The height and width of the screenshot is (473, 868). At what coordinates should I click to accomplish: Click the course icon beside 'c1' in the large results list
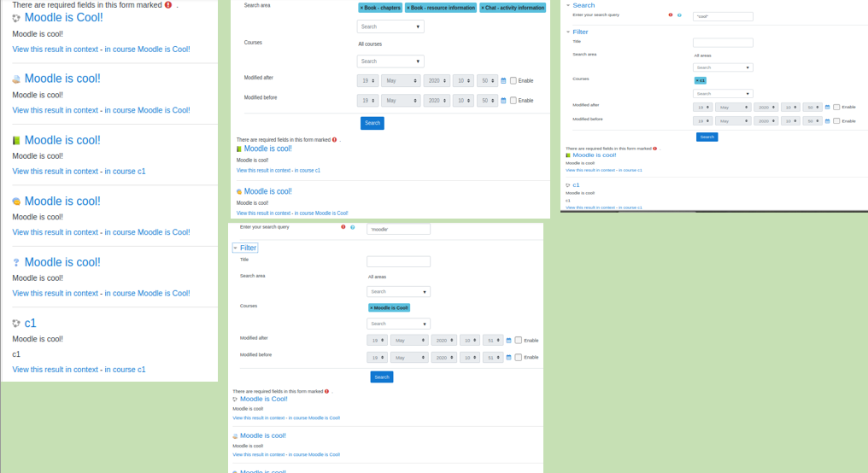coord(16,324)
